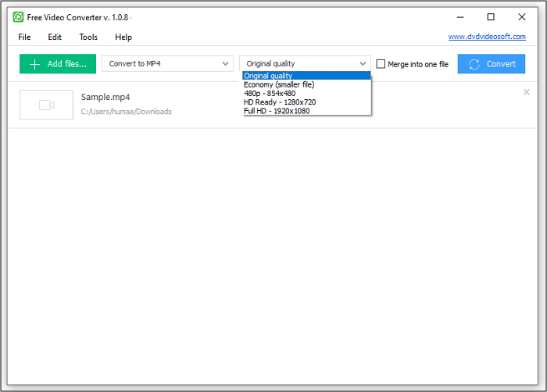Open the Convert to MP4 format dropdown
Viewport: 547px width, 392px height.
(x=167, y=64)
